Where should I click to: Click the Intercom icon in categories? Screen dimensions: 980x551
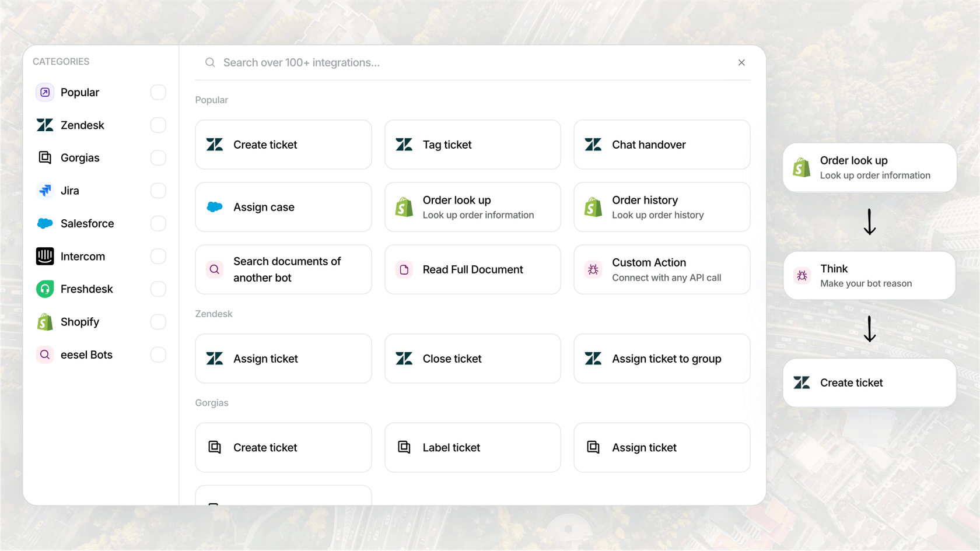pos(45,257)
